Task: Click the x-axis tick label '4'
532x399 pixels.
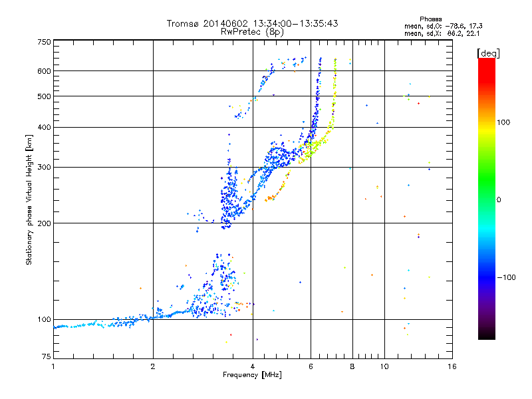Action: (253, 366)
